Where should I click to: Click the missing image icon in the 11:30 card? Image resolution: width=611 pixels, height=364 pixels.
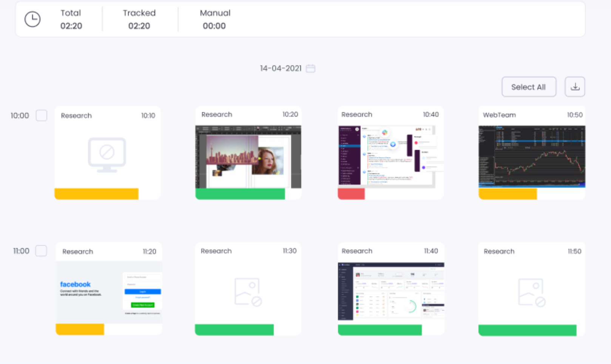tap(248, 292)
